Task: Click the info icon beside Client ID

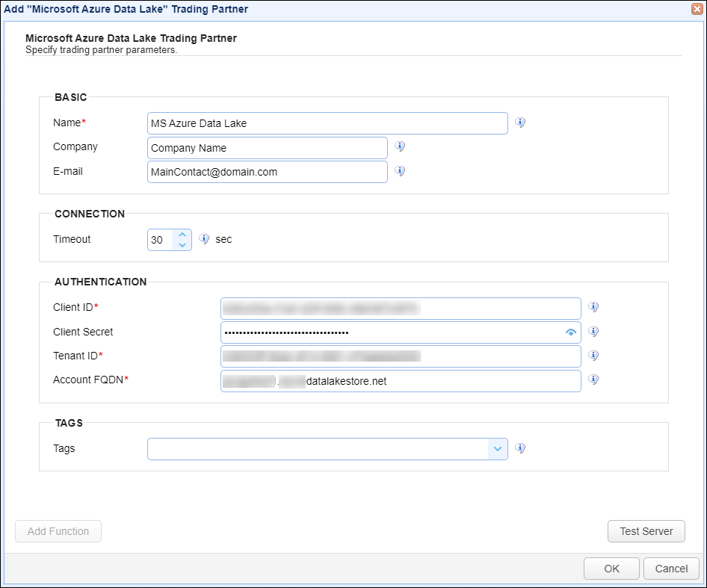Action: (x=593, y=307)
